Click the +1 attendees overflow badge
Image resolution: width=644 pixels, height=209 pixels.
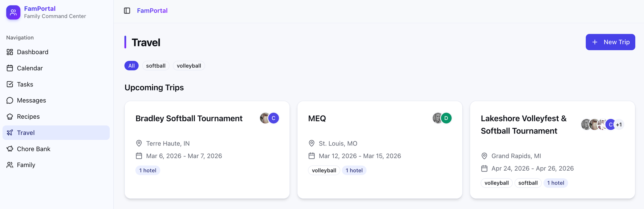[x=619, y=124]
